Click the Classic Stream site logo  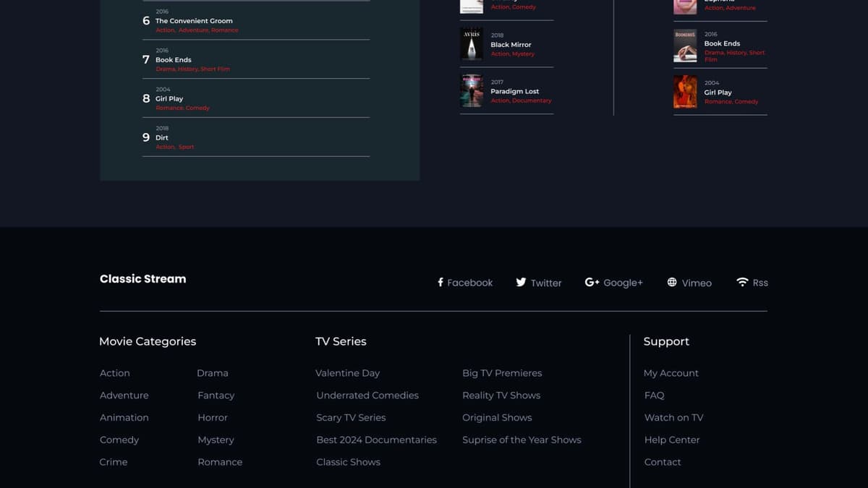coord(142,278)
